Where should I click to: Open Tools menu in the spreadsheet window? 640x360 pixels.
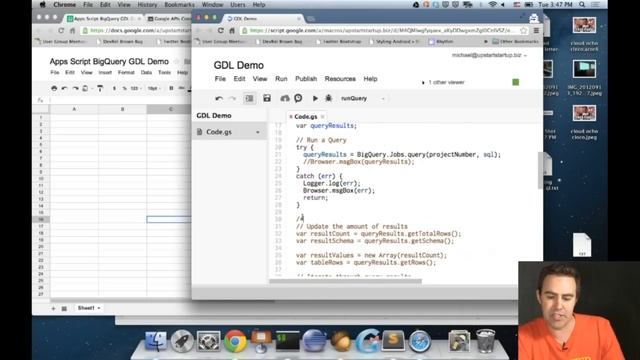click(164, 72)
